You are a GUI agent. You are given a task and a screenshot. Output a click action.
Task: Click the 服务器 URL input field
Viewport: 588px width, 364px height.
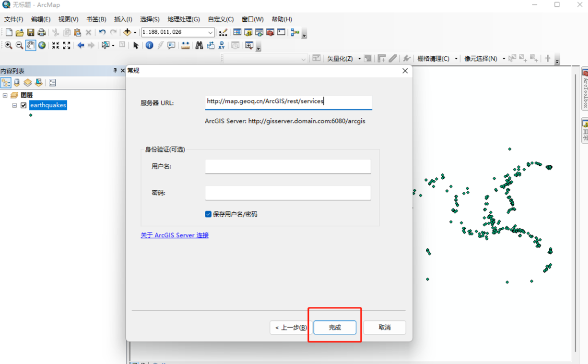[288, 102]
